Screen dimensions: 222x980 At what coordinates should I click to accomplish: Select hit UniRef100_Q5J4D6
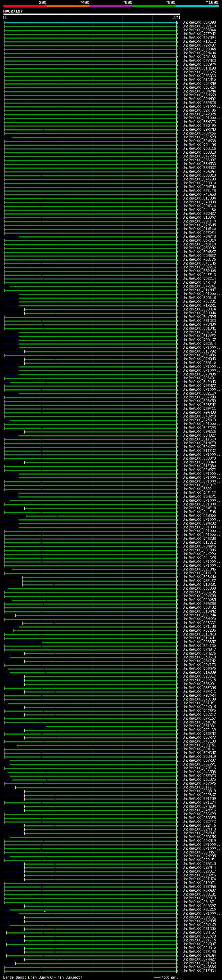pyautogui.click(x=199, y=145)
